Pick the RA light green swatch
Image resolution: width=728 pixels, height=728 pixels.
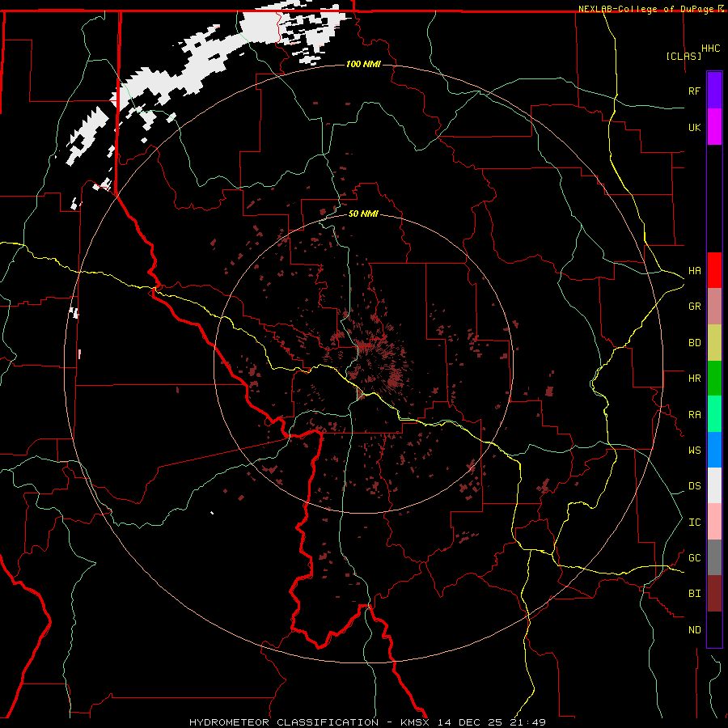714,413
